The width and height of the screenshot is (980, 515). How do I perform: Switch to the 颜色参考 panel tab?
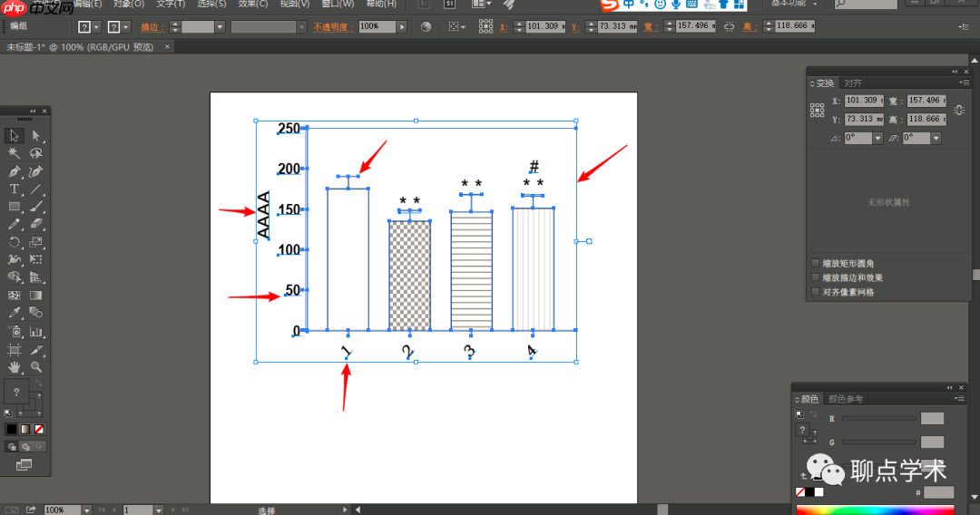846,399
